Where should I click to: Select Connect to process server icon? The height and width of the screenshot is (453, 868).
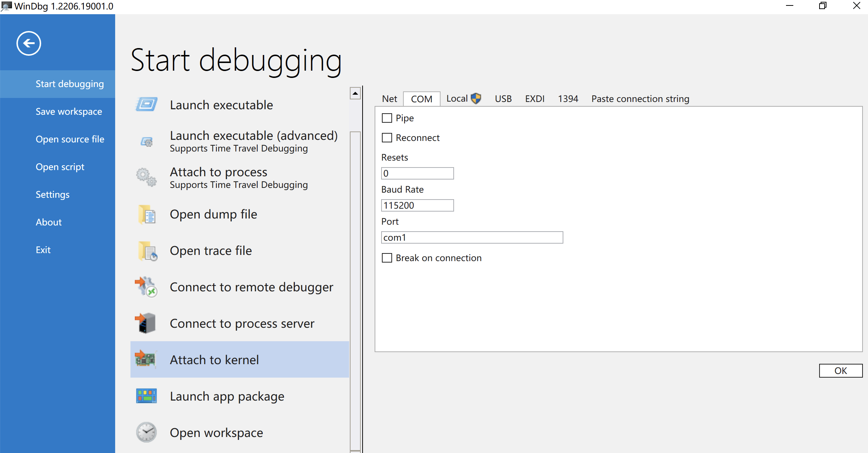coord(146,323)
